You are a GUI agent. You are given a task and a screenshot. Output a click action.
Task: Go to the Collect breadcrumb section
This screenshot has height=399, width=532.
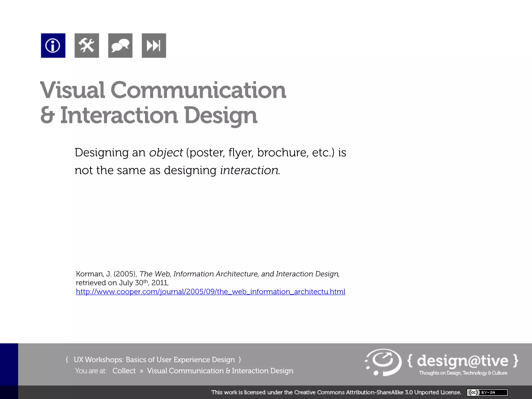tap(124, 371)
